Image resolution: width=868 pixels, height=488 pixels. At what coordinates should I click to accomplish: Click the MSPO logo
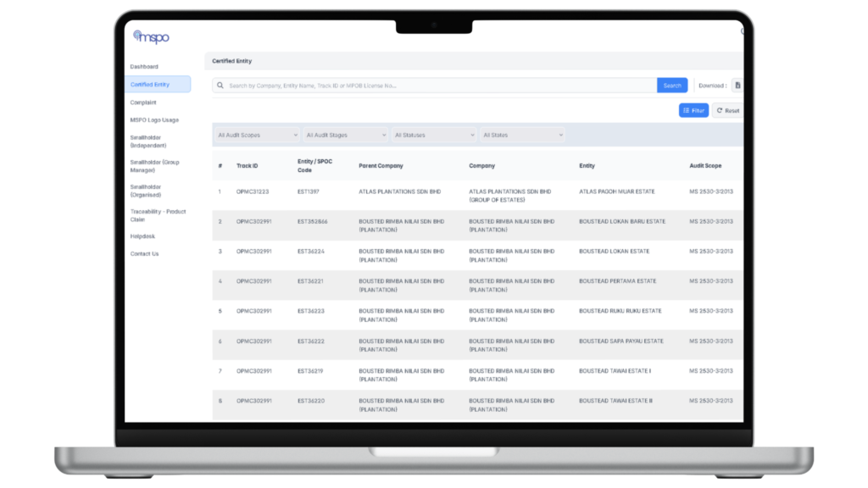153,36
